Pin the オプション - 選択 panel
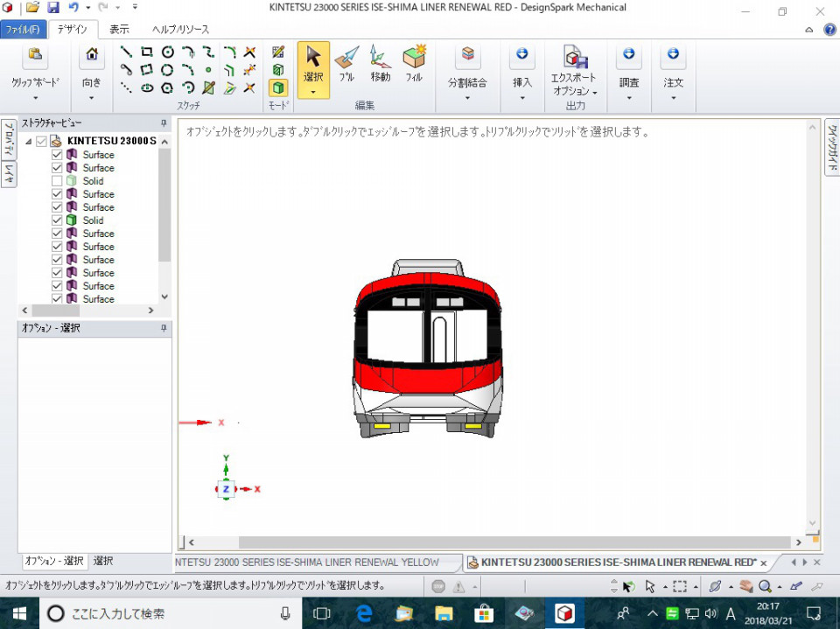 pos(164,328)
